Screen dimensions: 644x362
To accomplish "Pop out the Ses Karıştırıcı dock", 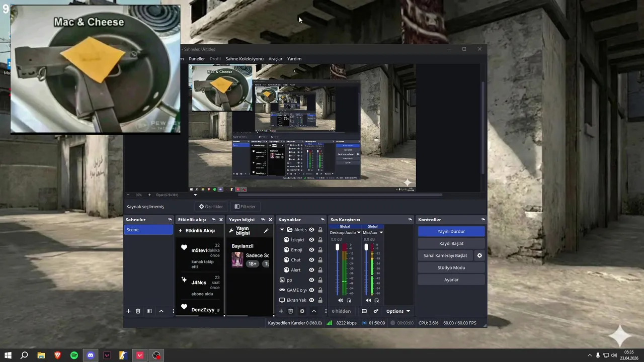I will [410, 220].
